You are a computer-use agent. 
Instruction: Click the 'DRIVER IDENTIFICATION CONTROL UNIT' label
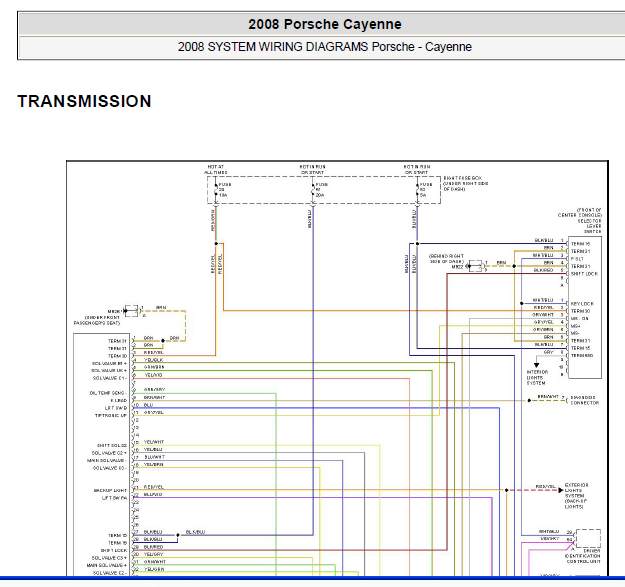tap(582, 556)
